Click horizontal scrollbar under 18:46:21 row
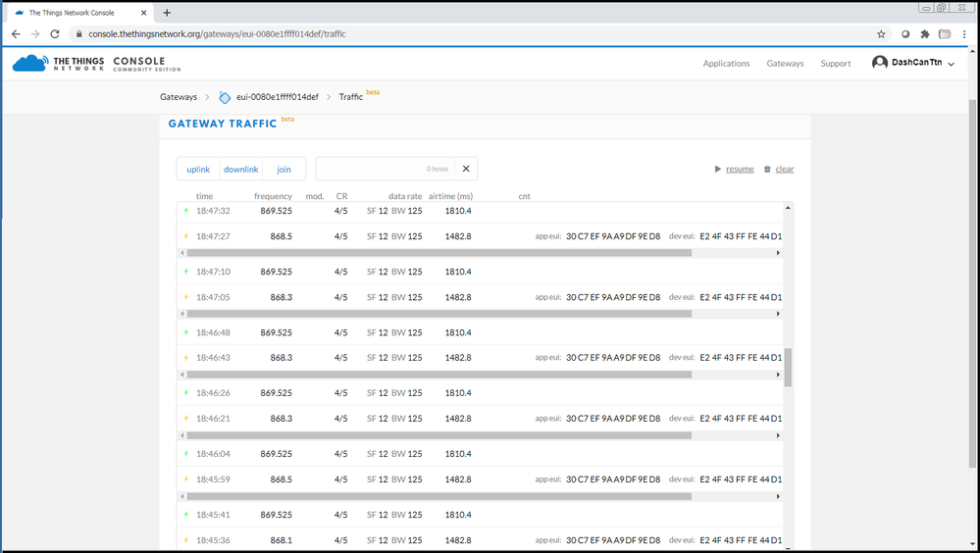980x553 pixels. click(438, 435)
